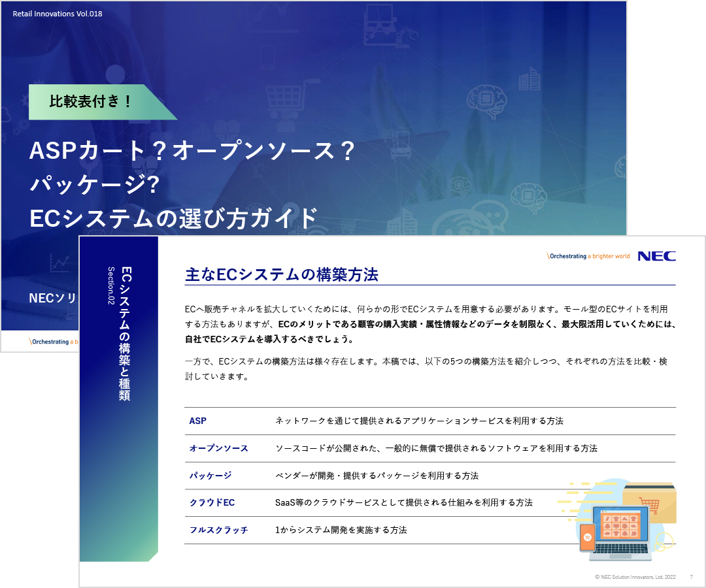Click the heading '主なECシステムの構築方法'
The height and width of the screenshot is (588, 706).
click(281, 274)
